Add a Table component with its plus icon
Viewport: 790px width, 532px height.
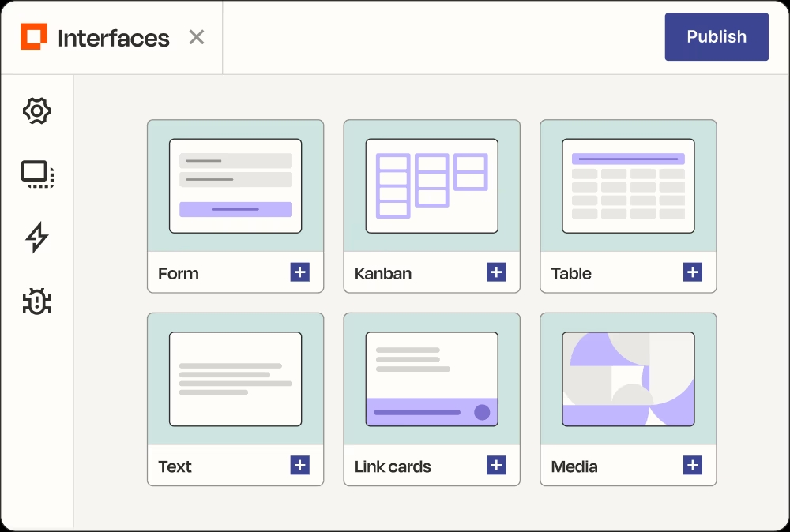[692, 272]
